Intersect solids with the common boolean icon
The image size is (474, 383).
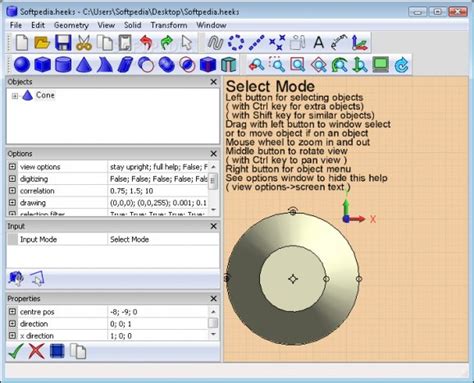(x=187, y=64)
